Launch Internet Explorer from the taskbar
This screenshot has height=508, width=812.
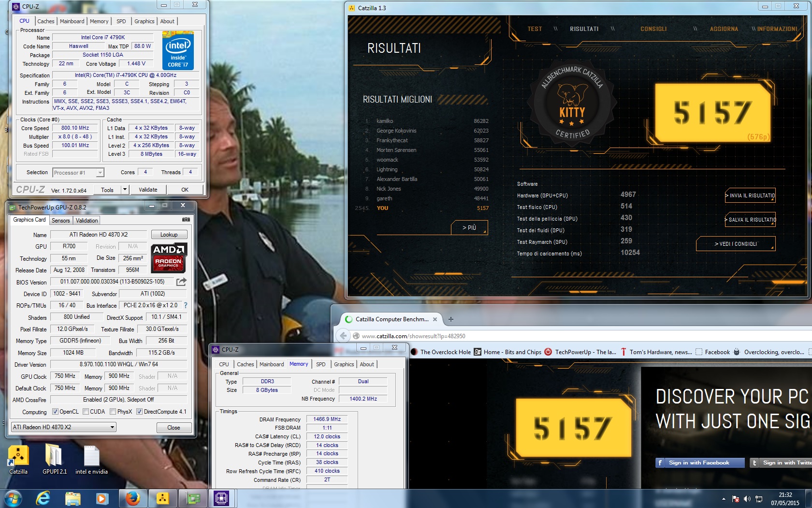tap(43, 498)
